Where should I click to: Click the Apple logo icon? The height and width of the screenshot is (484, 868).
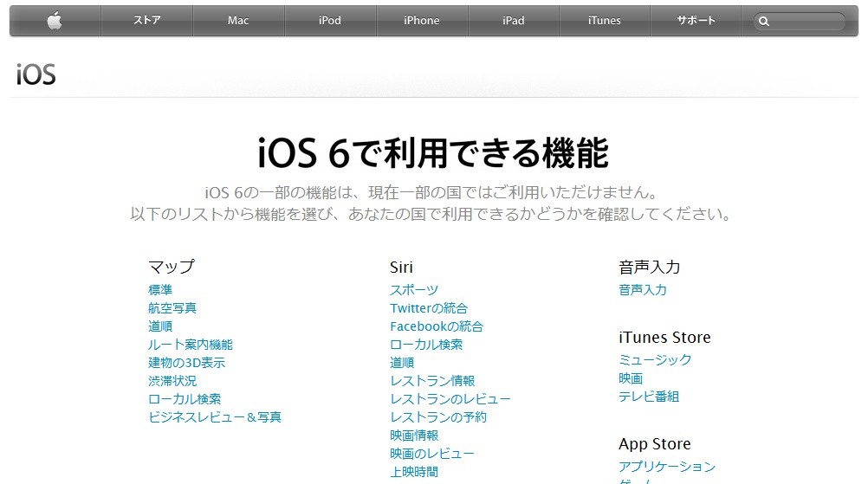[55, 21]
